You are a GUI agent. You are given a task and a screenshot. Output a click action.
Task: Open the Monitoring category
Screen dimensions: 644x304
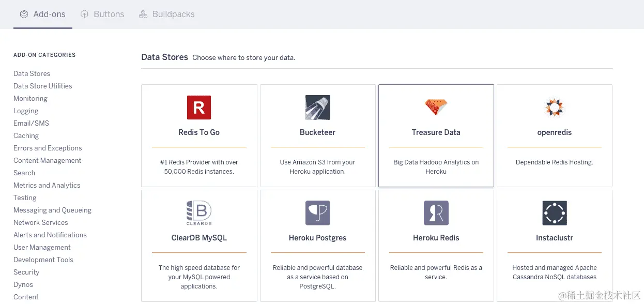(x=30, y=99)
